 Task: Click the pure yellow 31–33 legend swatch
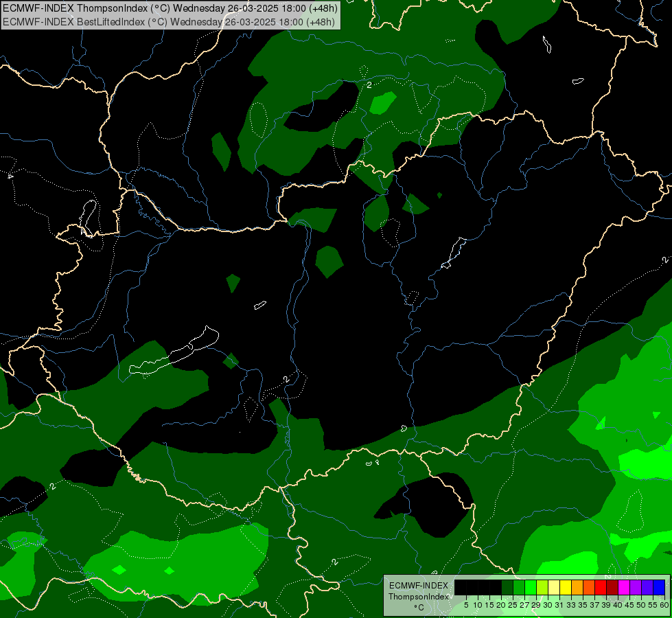(x=566, y=587)
